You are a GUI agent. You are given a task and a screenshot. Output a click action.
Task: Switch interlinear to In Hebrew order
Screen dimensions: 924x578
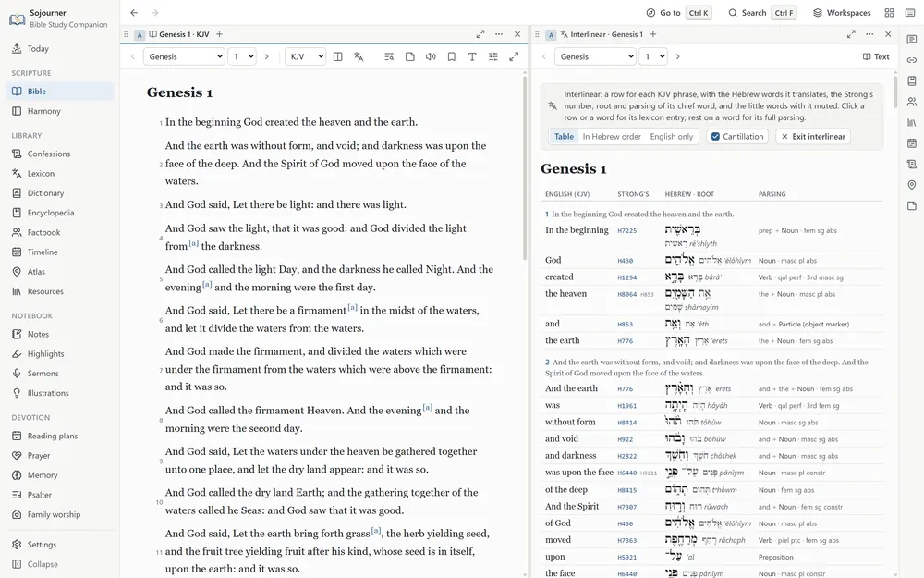(612, 136)
